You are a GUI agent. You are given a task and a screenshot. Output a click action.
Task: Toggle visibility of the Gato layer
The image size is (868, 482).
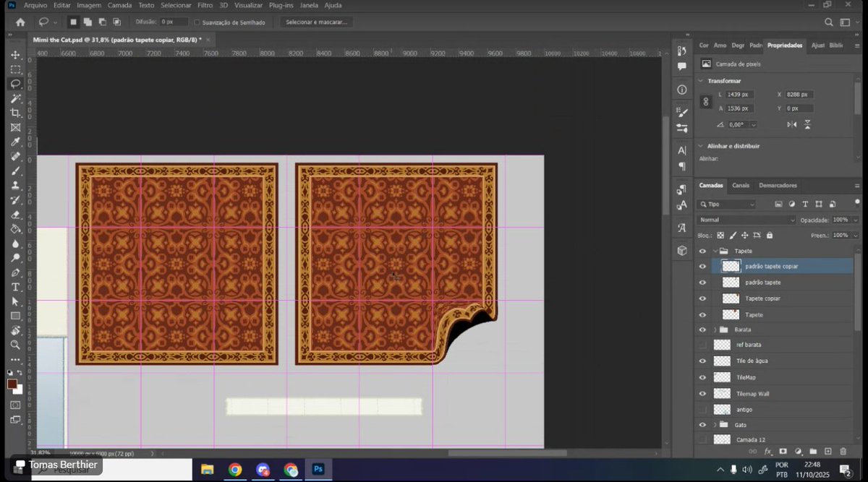coord(701,425)
